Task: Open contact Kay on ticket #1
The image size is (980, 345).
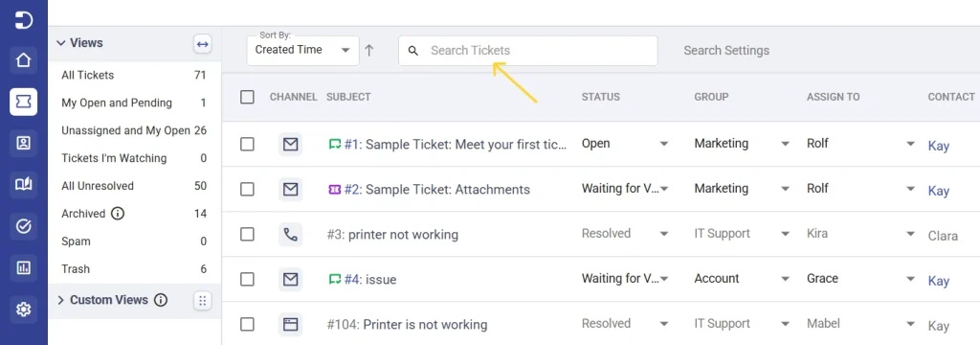Action: (x=938, y=147)
